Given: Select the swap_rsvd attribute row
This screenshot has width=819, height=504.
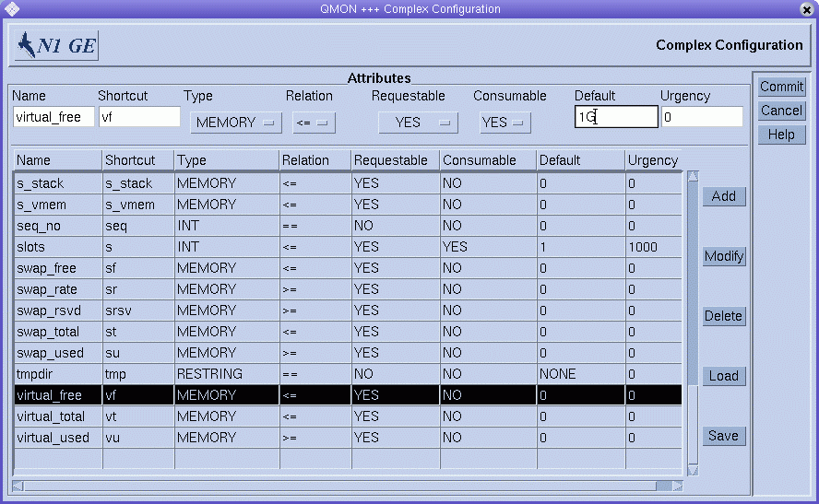Looking at the screenshot, I should [x=348, y=311].
